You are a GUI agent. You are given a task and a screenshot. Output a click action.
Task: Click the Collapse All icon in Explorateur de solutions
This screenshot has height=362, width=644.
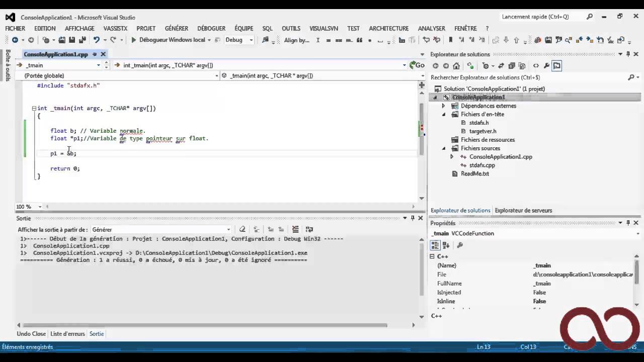pyautogui.click(x=512, y=66)
